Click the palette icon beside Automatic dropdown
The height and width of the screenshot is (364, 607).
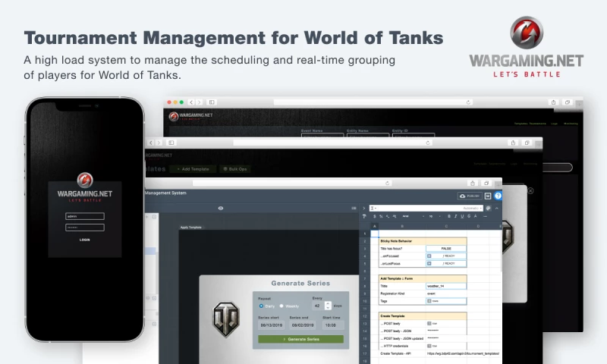point(489,208)
